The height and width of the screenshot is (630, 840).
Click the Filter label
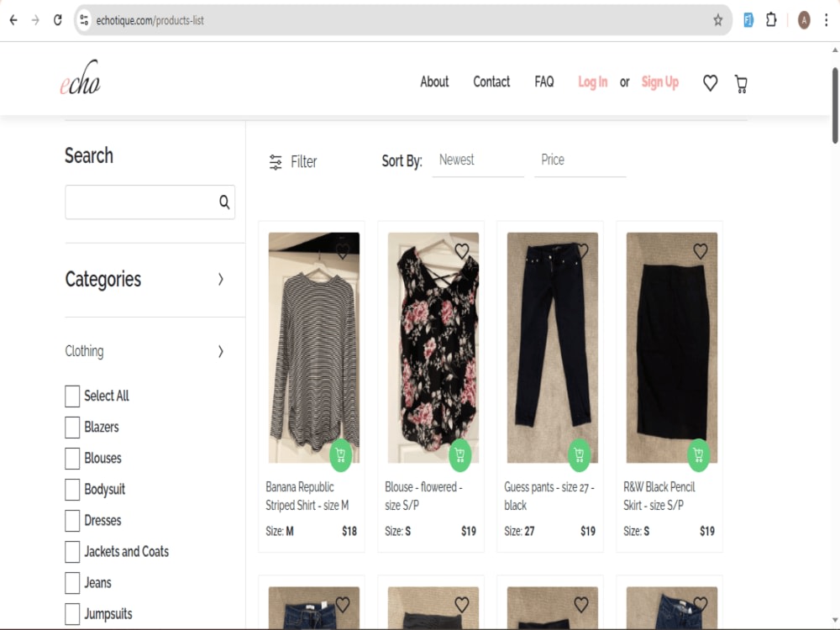[304, 162]
